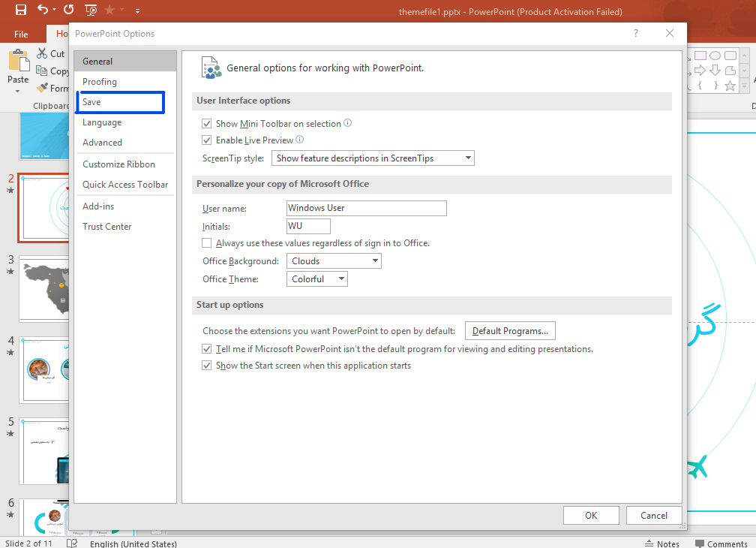Click the Initials input field
The image size is (756, 548).
308,226
